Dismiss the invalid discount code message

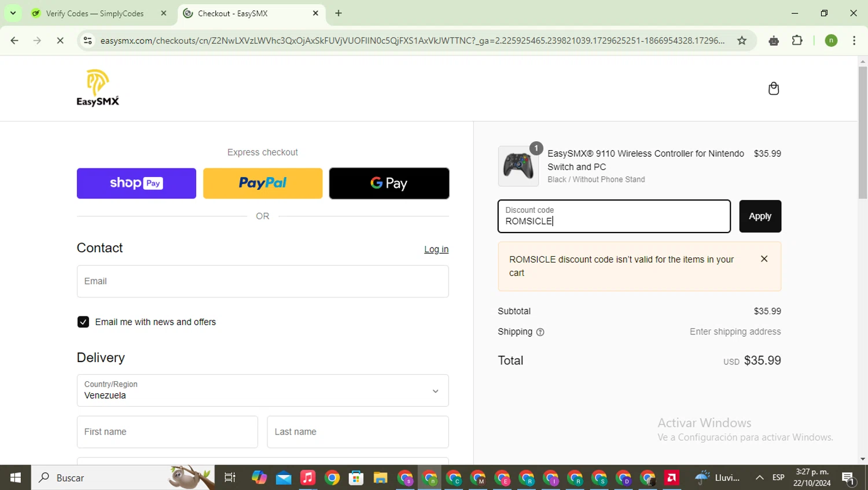[764, 259]
